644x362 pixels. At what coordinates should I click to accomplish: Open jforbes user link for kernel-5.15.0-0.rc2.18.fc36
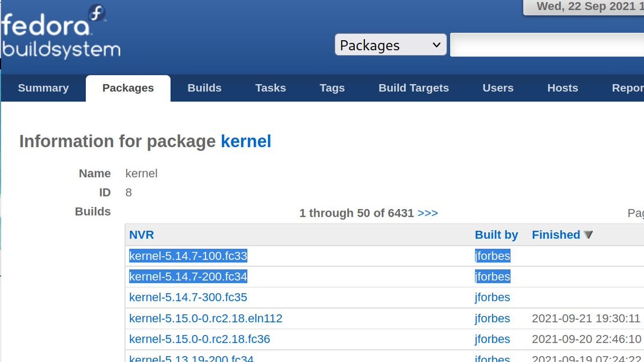point(493,339)
